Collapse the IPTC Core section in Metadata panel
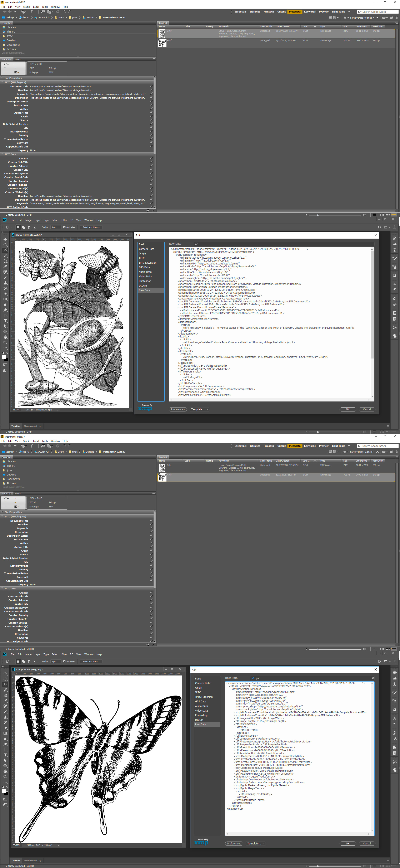This screenshot has width=400, height=868. coord(3,154)
